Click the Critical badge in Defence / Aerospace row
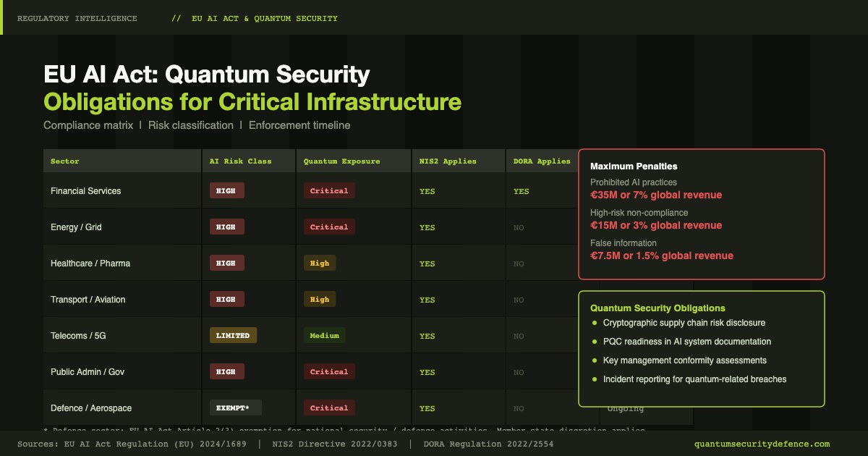Viewport: 868px width, 456px height. tap(329, 408)
